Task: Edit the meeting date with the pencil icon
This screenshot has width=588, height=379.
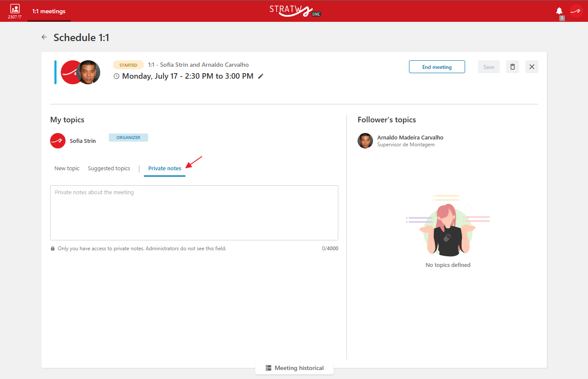Action: click(x=261, y=76)
